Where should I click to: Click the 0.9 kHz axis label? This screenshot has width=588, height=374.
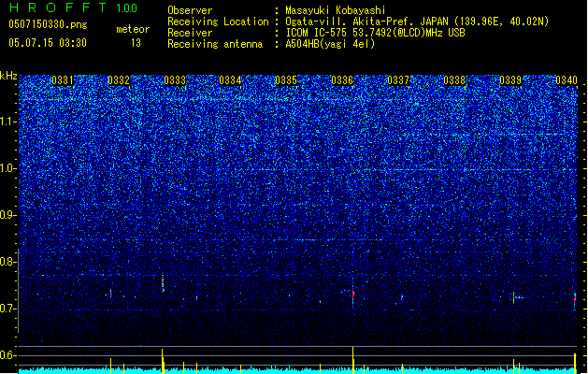[8, 215]
